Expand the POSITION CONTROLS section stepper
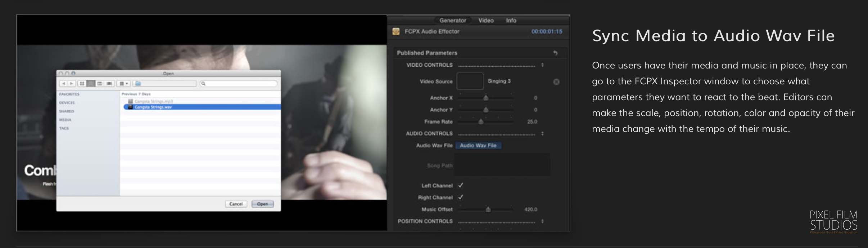 tap(542, 221)
